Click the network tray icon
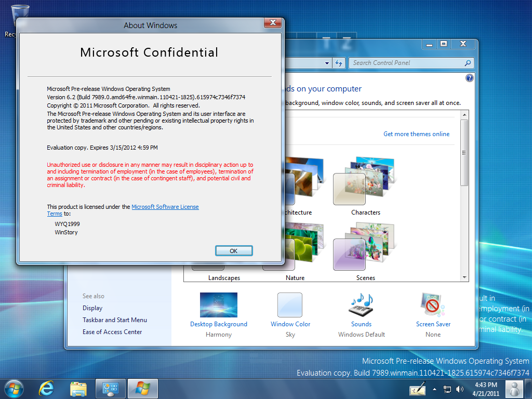532x399 pixels. tap(447, 389)
